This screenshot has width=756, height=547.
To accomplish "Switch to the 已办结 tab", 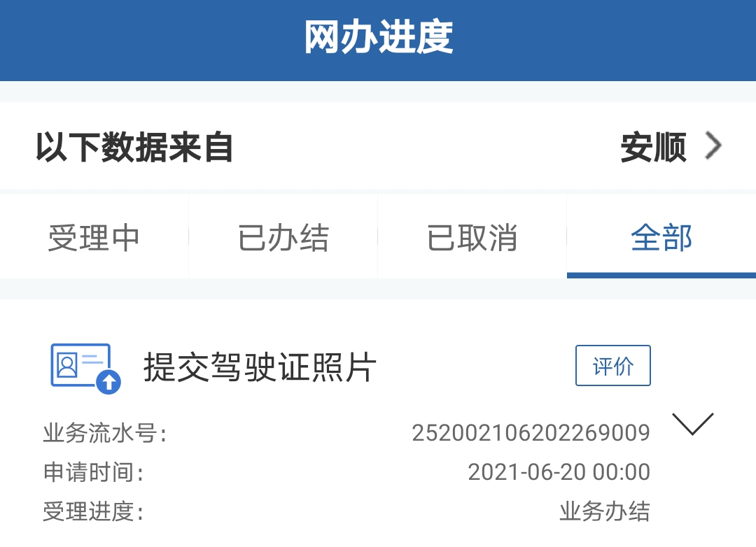I will coord(283,236).
